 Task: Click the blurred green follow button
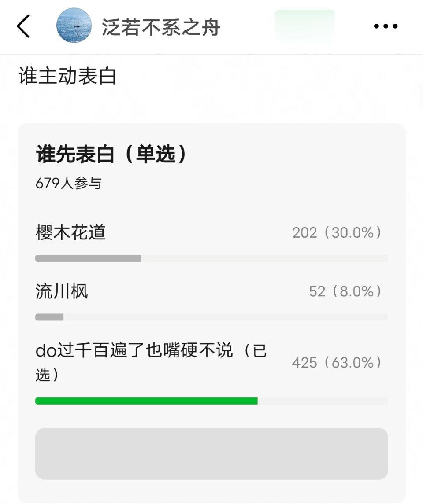(304, 26)
